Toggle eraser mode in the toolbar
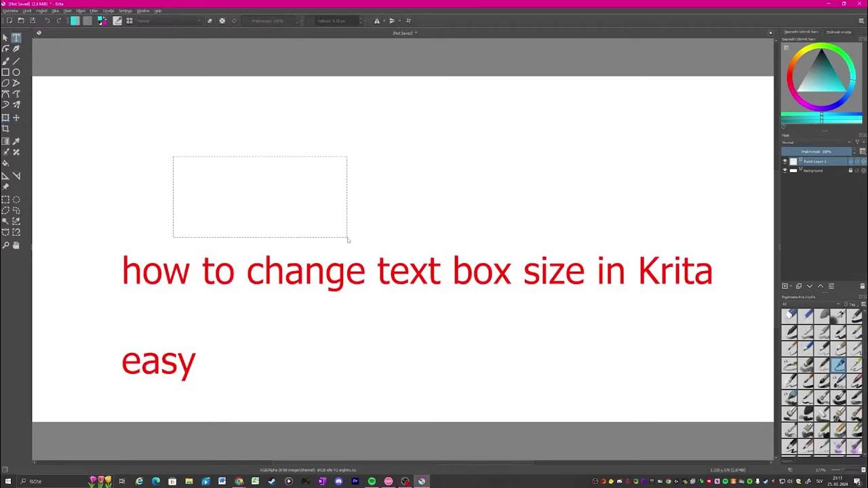This screenshot has height=488, width=868. coord(210,20)
